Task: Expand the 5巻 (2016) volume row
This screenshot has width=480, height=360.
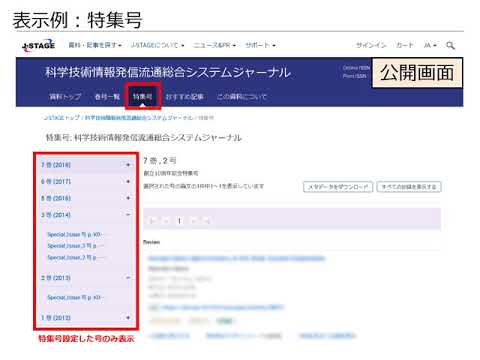Action: [86, 198]
